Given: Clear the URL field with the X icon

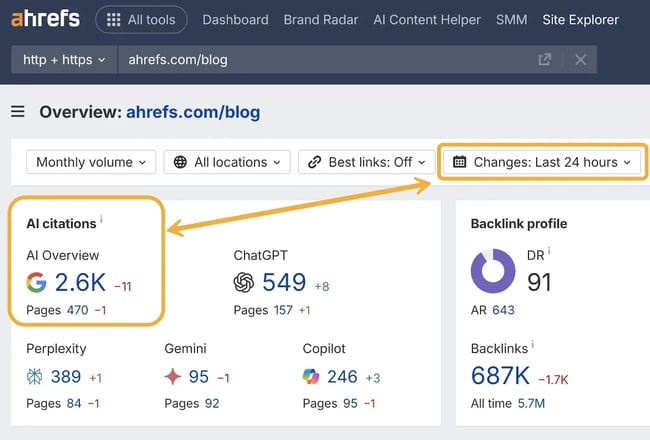Looking at the screenshot, I should [580, 60].
